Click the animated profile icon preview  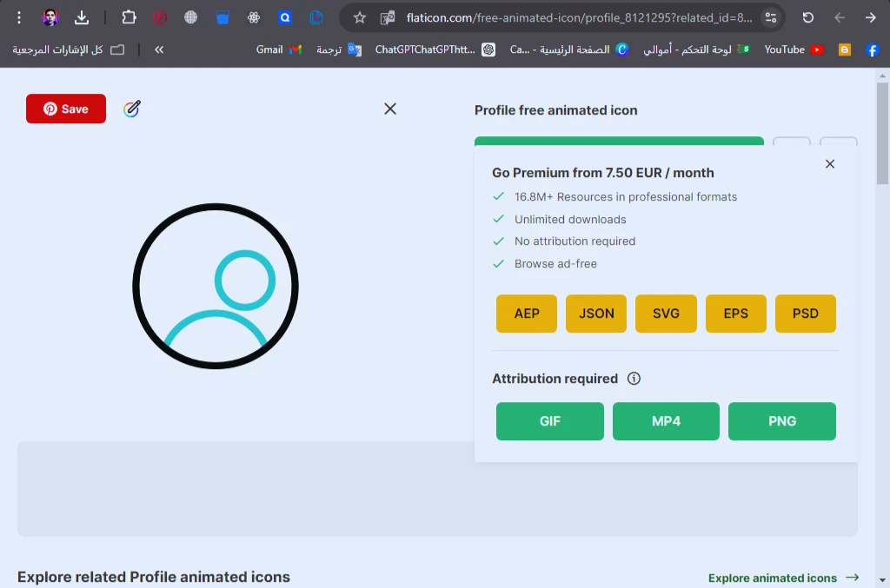(216, 287)
